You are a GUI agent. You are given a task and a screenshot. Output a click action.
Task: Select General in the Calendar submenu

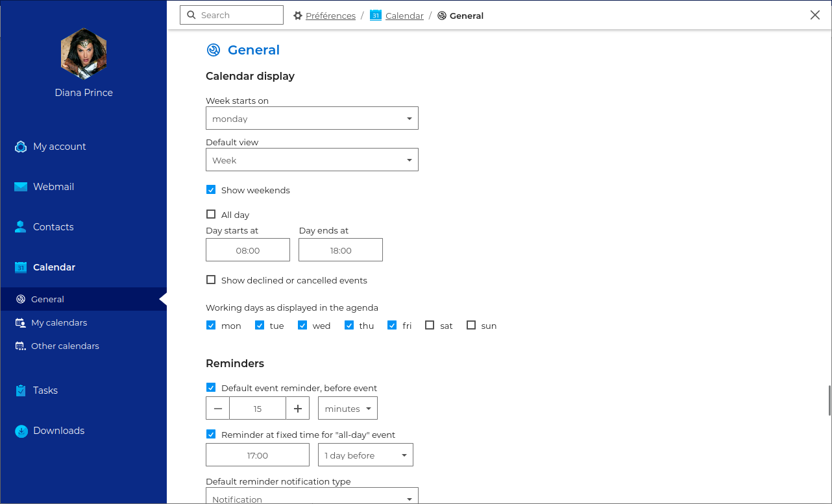point(47,299)
